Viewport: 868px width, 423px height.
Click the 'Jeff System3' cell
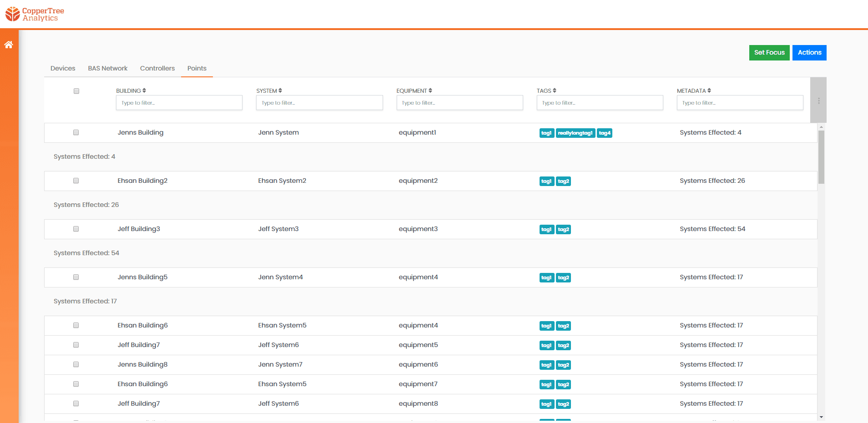(x=278, y=229)
